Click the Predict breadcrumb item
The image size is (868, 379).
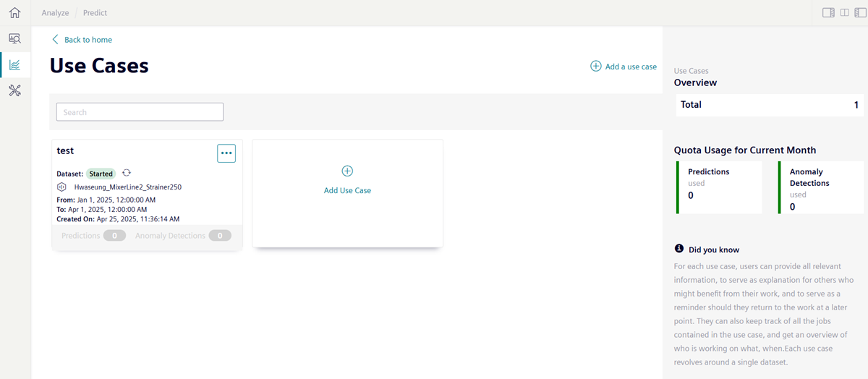click(x=95, y=13)
